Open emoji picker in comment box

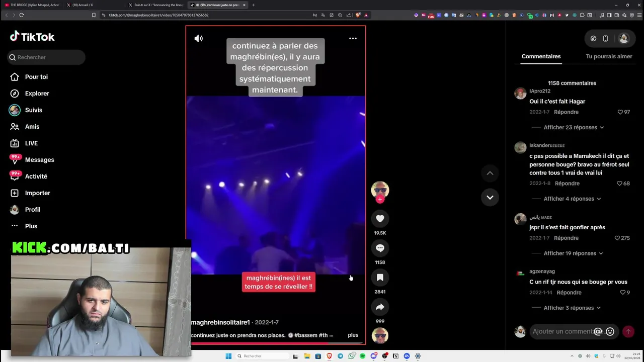pyautogui.click(x=610, y=331)
